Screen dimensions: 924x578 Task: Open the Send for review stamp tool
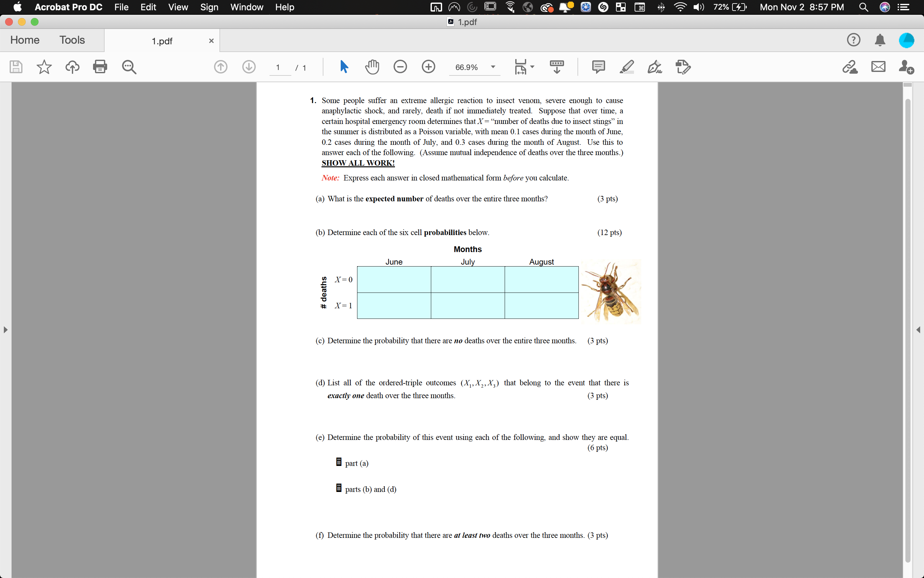[x=683, y=67]
